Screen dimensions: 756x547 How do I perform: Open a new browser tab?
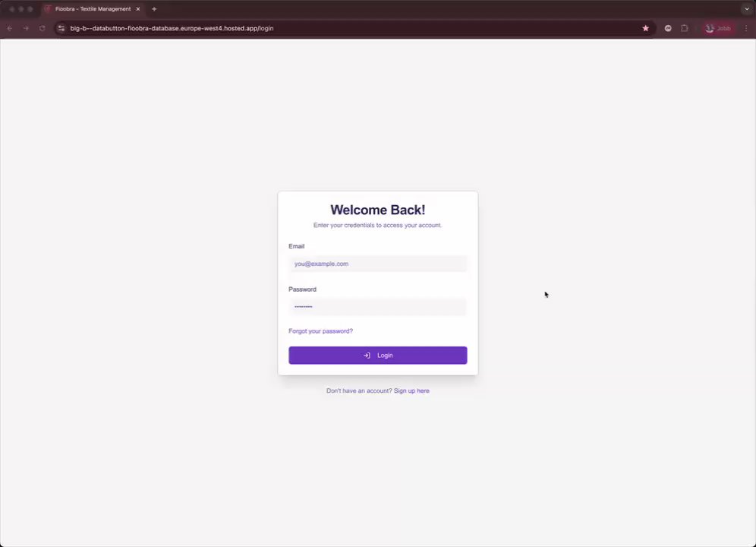(154, 8)
